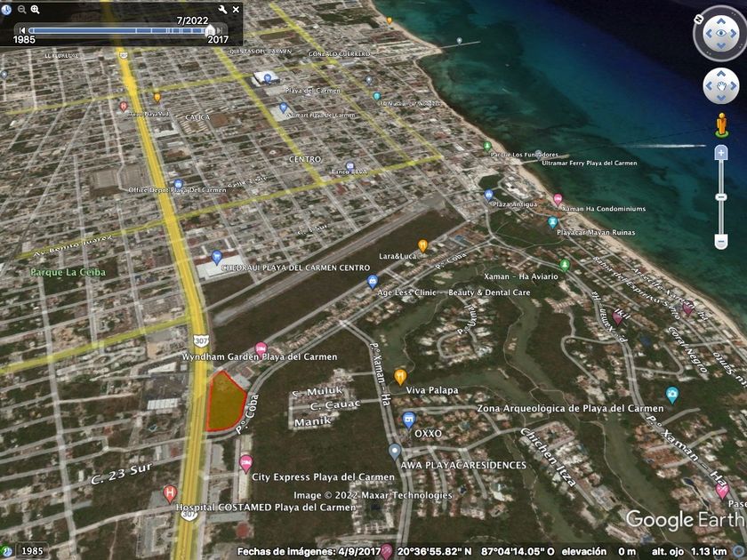Screen dimensions: 747x560
Task: Click Playacar Mayan Ruinas marker
Action: coord(552,222)
